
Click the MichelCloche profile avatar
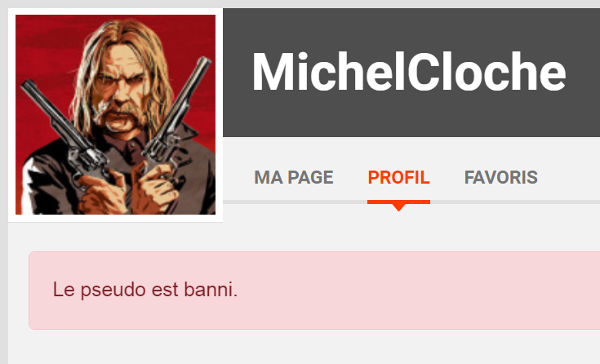pyautogui.click(x=115, y=114)
